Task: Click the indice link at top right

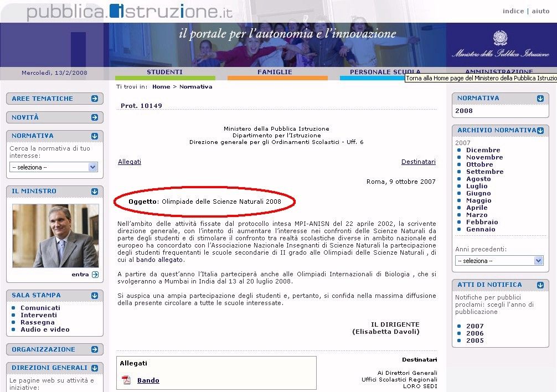Action: pyautogui.click(x=513, y=11)
